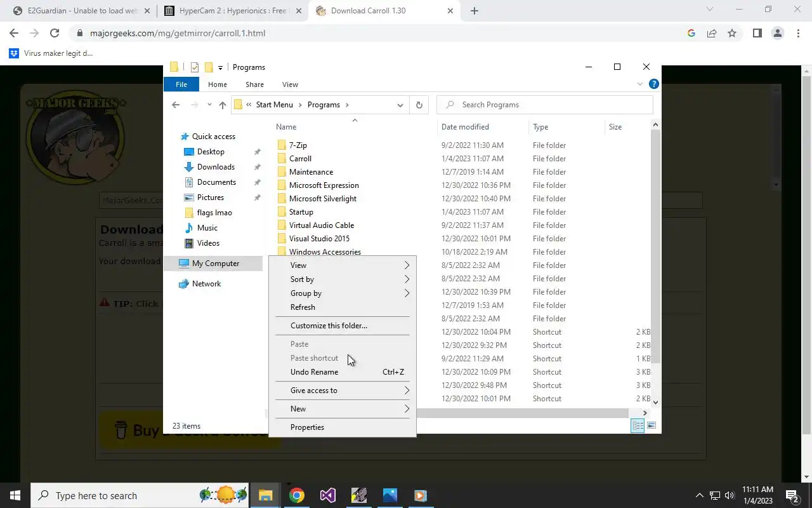
Task: Open the File ribbon tab
Action: pos(181,84)
